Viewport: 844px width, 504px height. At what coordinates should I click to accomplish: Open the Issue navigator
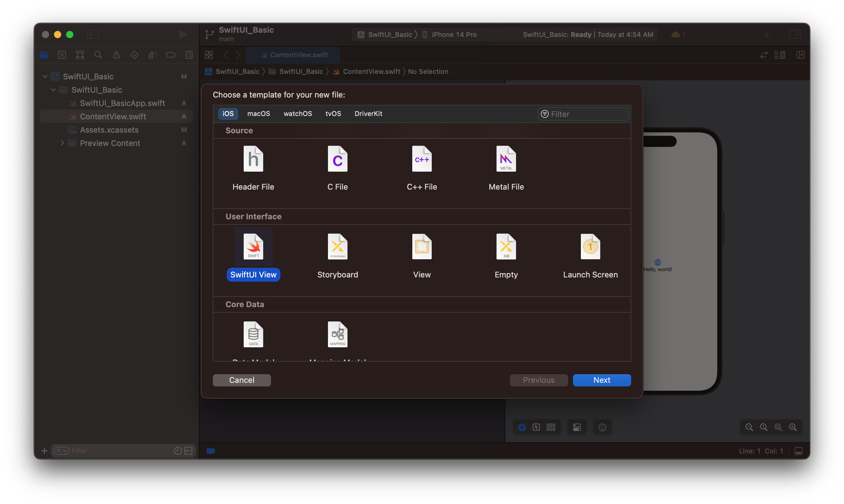pos(116,55)
